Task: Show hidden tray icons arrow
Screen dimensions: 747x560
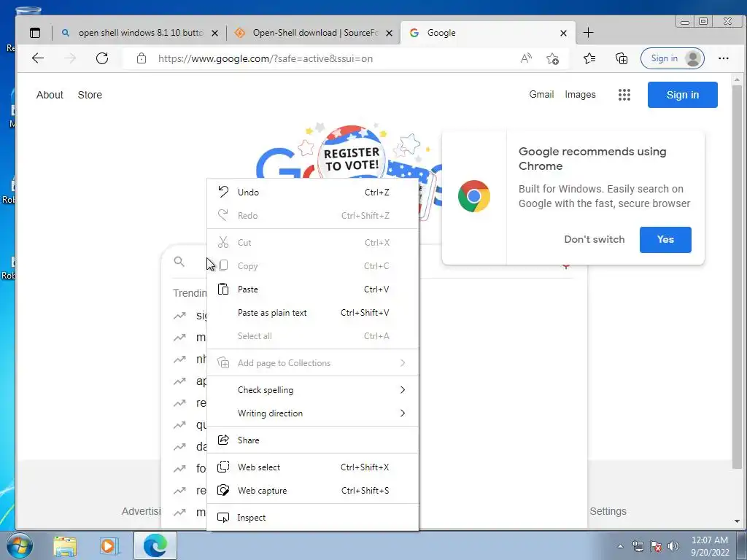Action: tap(620, 546)
